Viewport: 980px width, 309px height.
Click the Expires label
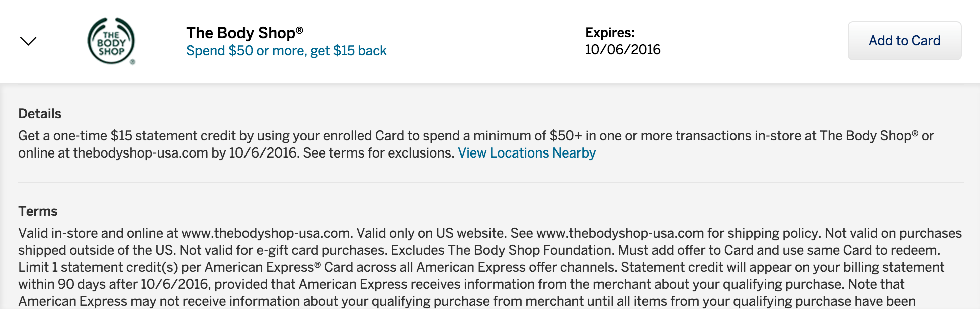[x=610, y=33]
